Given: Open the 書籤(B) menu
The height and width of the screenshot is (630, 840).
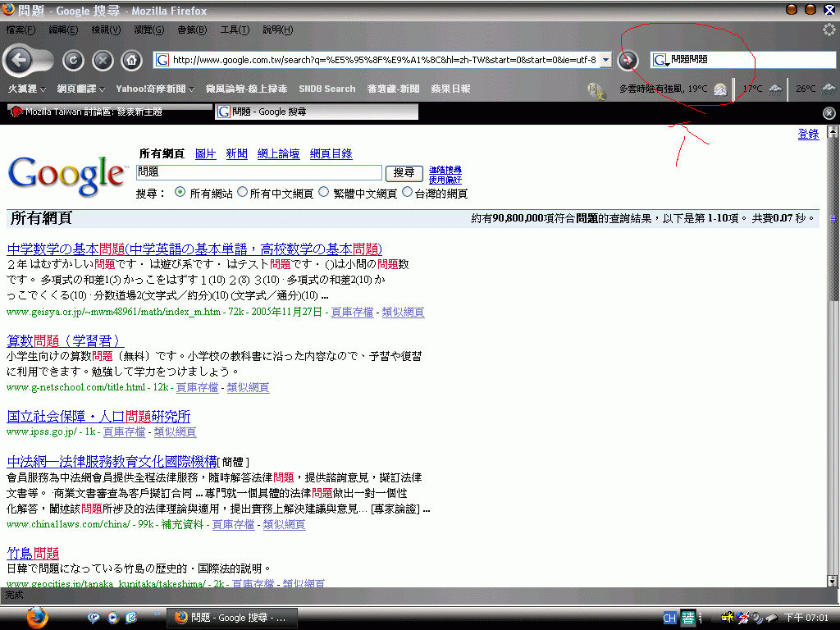Looking at the screenshot, I should pos(192,30).
